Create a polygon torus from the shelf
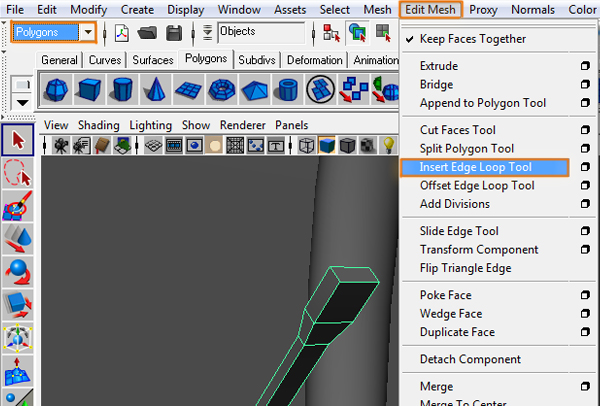Viewport: 600px width, 406px height. coord(222,90)
